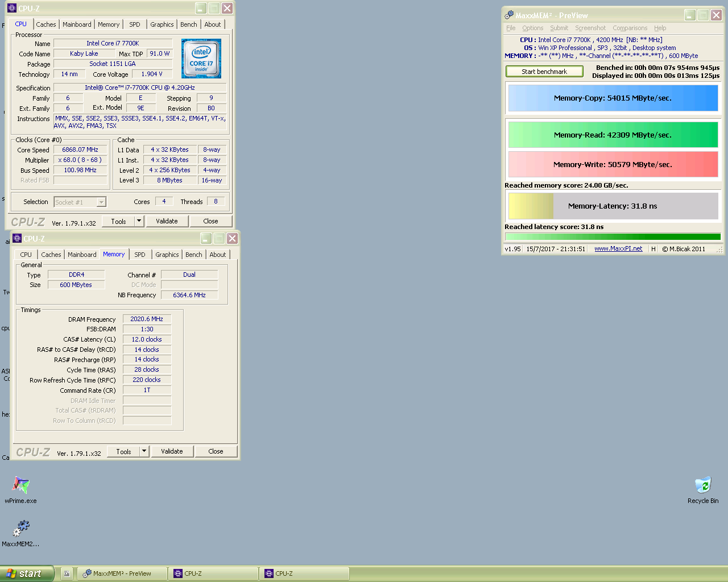
Task: Select Caches tab in lower CPU-Z window
Action: tap(51, 255)
